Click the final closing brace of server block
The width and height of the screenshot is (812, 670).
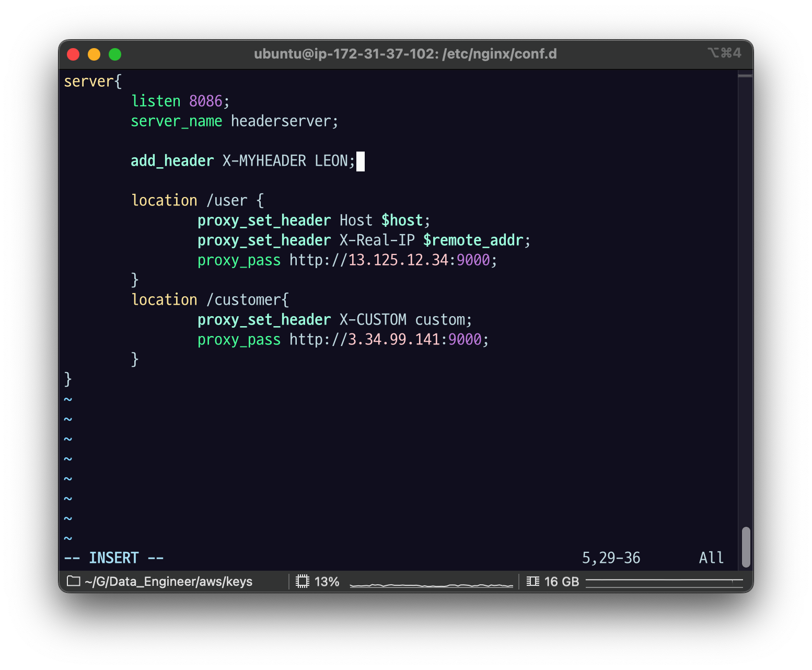click(68, 379)
